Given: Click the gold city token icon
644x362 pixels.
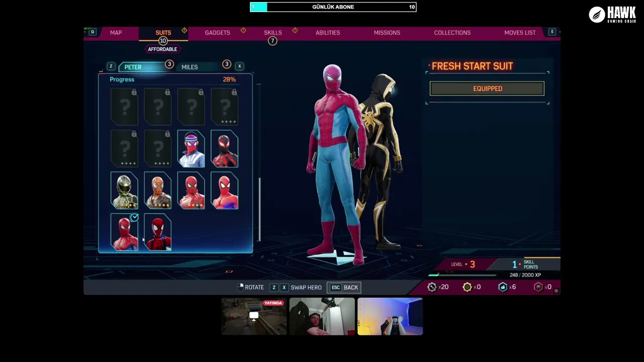Looking at the screenshot, I should coord(467,287).
